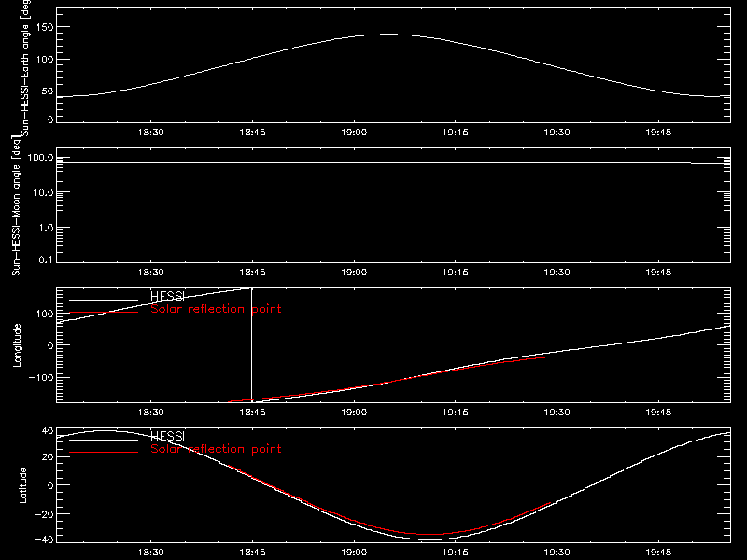
Task: Click 19:00 time label under Longitude plot
Action: [x=354, y=412]
